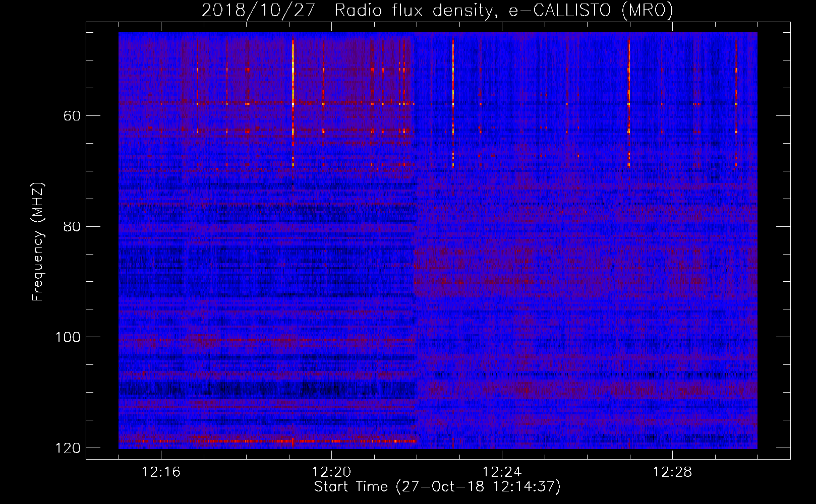The image size is (816, 504).
Task: Click the 80 frequency tick label
Action: pyautogui.click(x=73, y=226)
